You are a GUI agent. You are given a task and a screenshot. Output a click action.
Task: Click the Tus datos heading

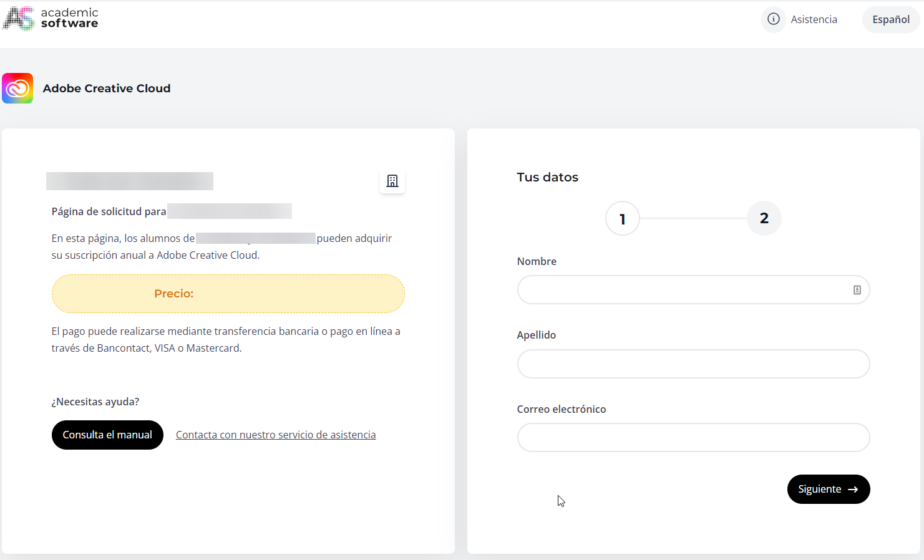click(548, 177)
